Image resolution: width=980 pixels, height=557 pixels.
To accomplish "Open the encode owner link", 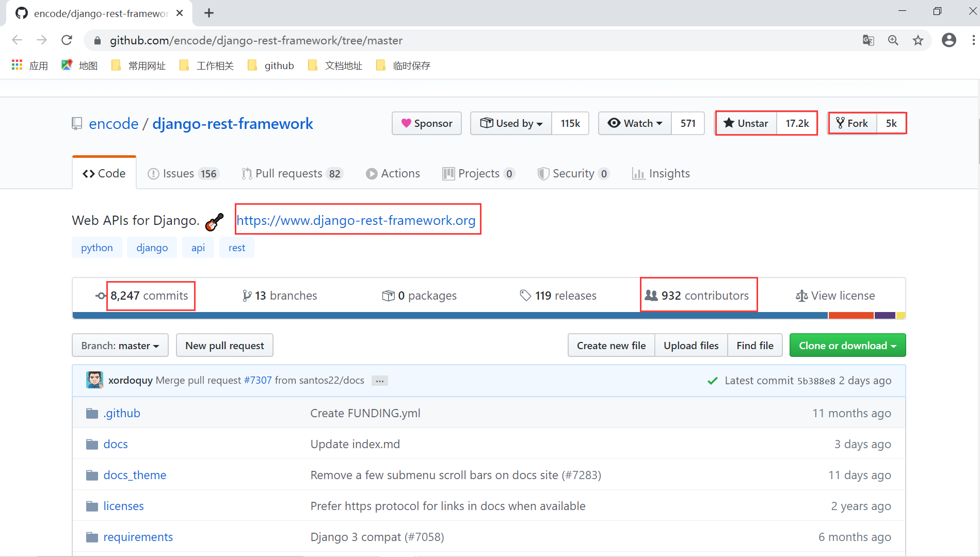I will (x=114, y=124).
